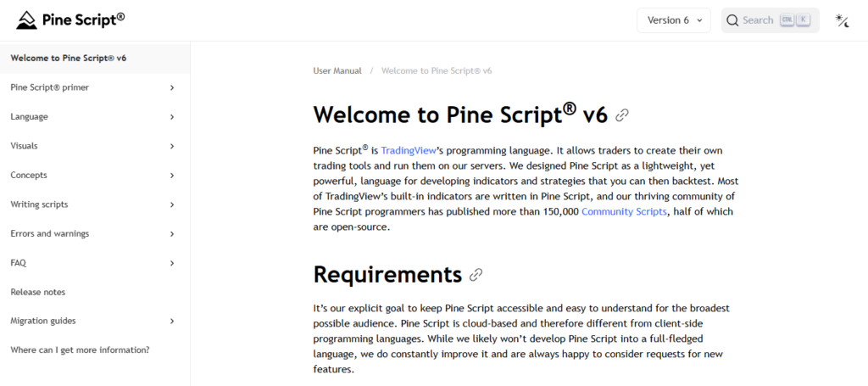This screenshot has width=868, height=386.
Task: Follow the Community Scripts link
Action: click(x=624, y=211)
